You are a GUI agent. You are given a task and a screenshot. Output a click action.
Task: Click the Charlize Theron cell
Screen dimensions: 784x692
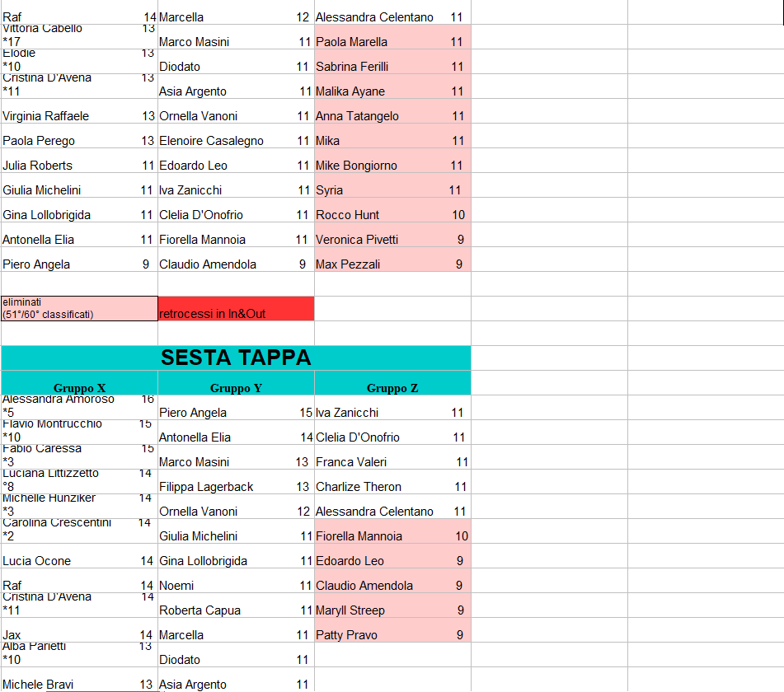(359, 487)
